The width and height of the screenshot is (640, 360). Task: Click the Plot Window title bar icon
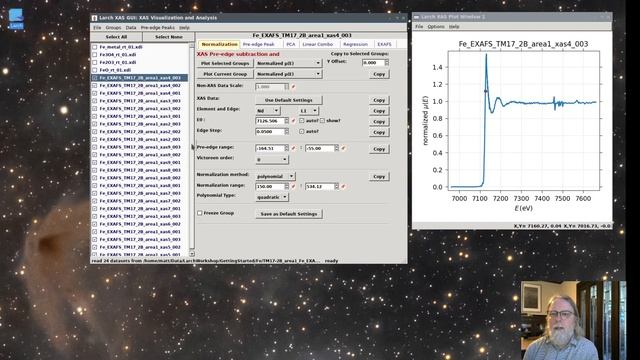coord(416,17)
